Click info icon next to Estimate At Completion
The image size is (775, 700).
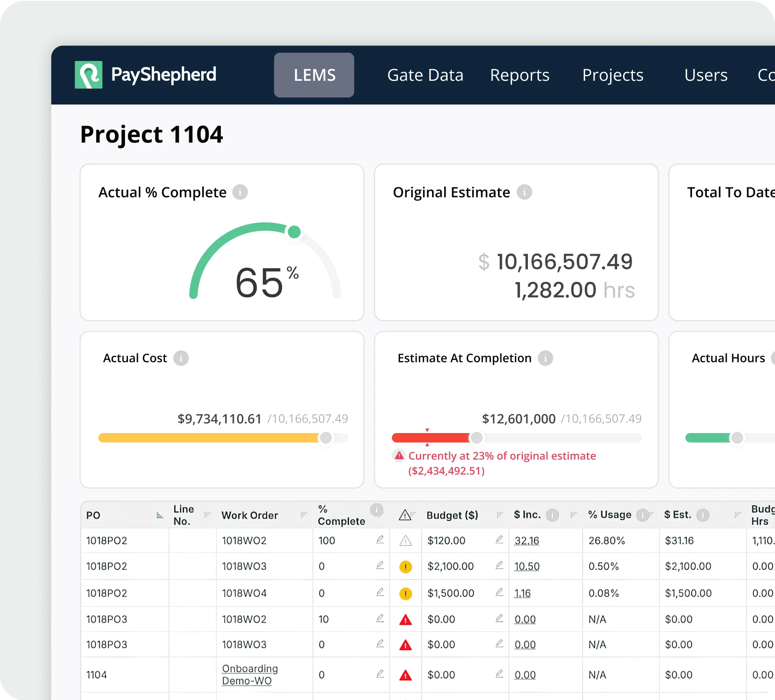tap(545, 358)
